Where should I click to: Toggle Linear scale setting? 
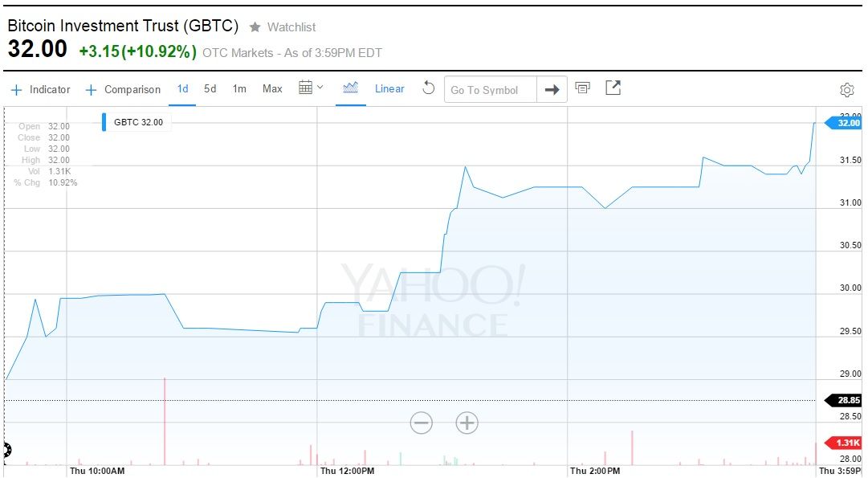coord(389,88)
